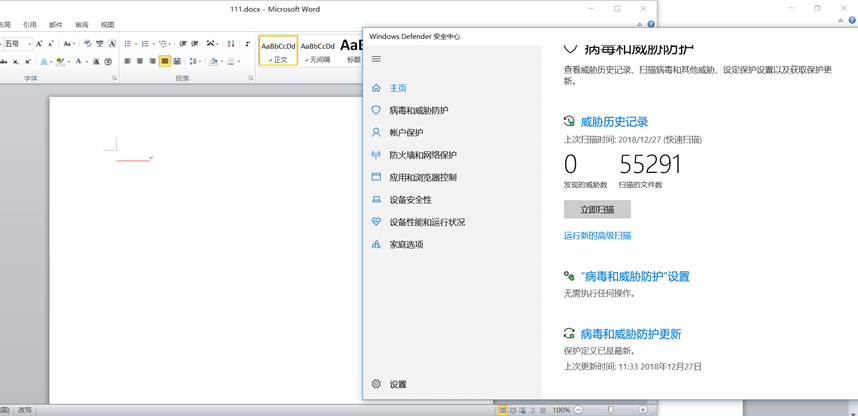Click the Bullets list icon in Word
This screenshot has height=416, width=858.
(x=127, y=44)
